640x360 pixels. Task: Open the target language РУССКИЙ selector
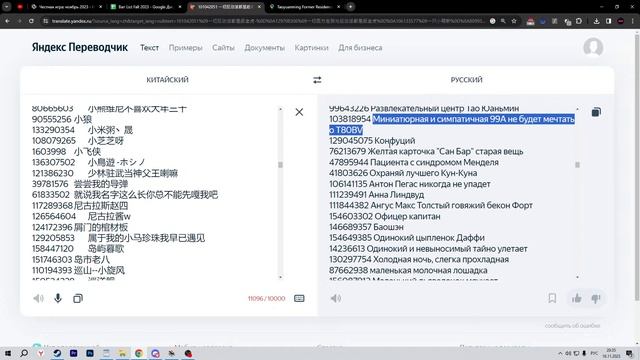pos(466,80)
